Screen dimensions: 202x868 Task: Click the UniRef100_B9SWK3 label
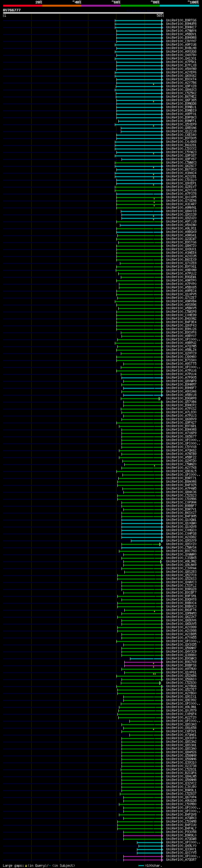coord(181,659)
